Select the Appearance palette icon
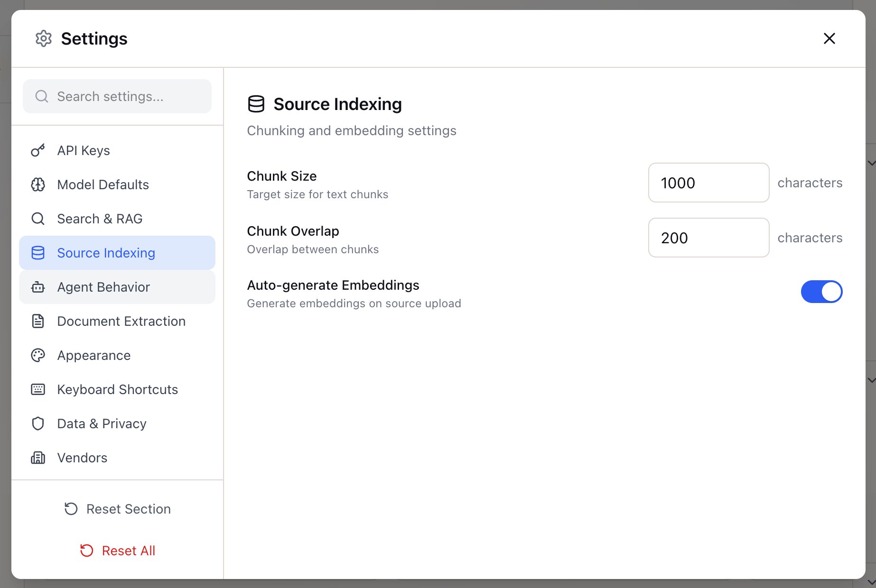 (x=38, y=355)
